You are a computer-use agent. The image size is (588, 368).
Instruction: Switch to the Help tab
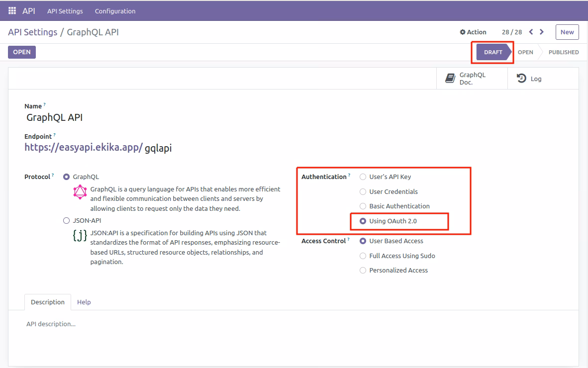84,302
